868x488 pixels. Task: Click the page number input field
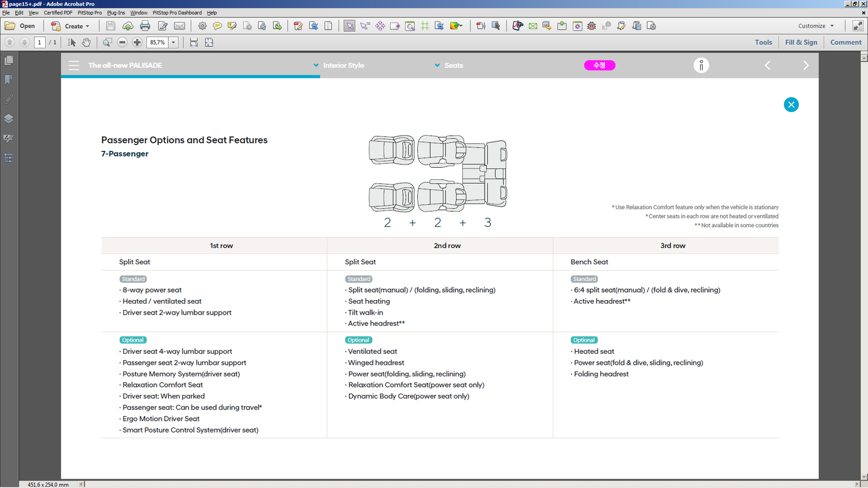tap(39, 42)
